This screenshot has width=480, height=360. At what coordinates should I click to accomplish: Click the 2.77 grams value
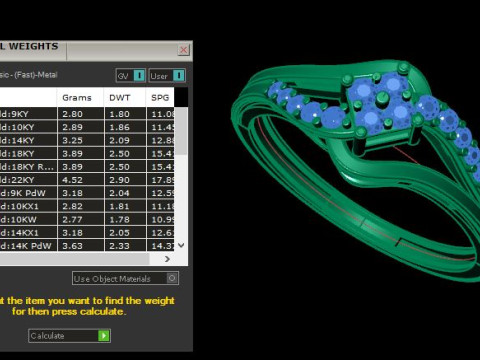point(72,219)
